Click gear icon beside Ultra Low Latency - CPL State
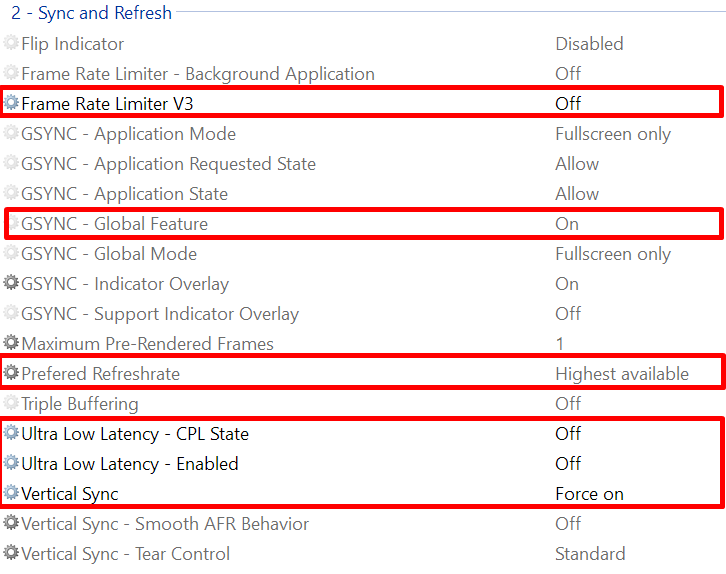 pos(11,433)
